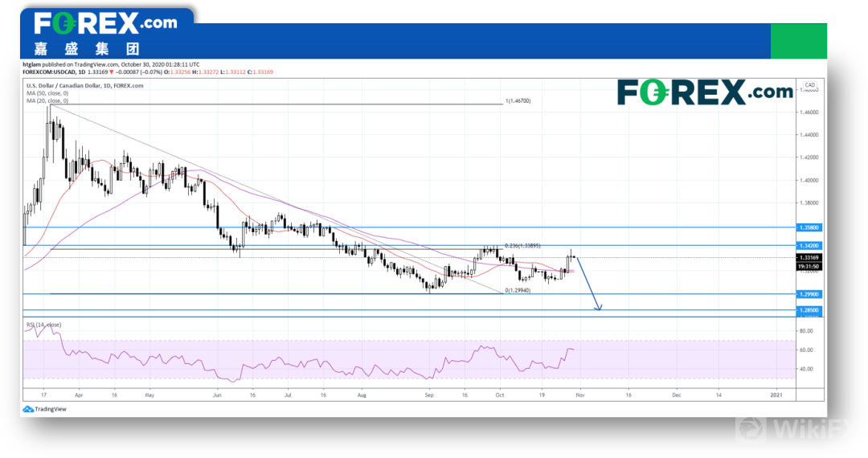Select the MA (50, close, 0) legend
Image resolution: width=868 pixels, height=458 pixels.
point(47,94)
